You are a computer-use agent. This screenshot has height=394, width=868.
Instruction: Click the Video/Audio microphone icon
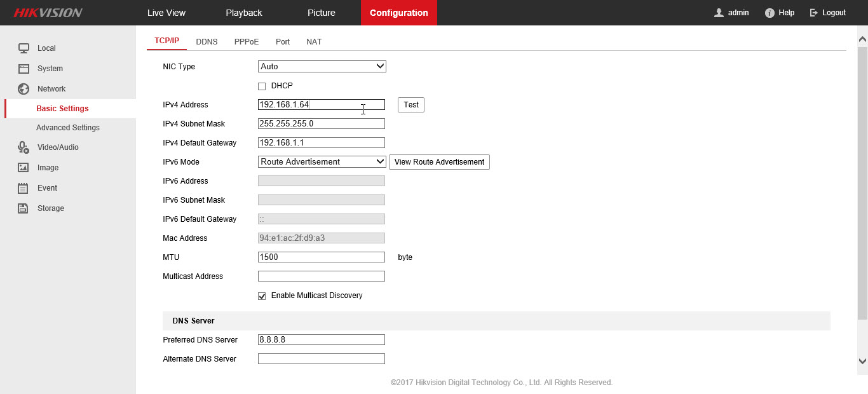(24, 147)
